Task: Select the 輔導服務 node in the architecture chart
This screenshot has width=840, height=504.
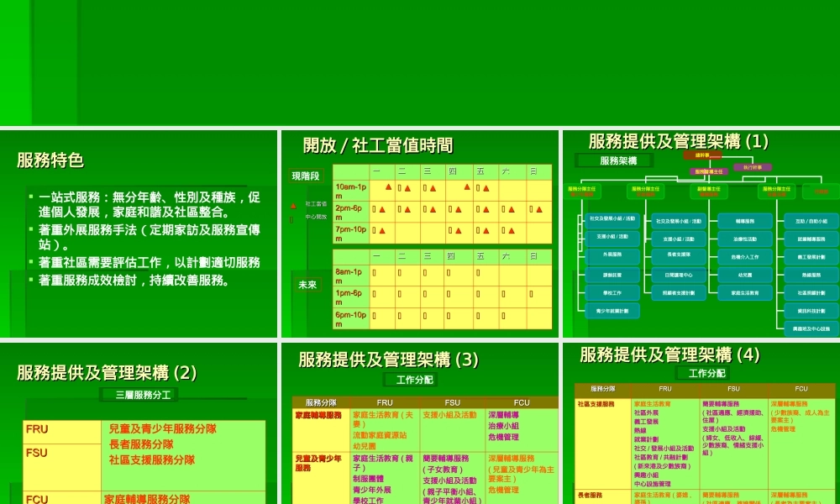Action: click(743, 220)
